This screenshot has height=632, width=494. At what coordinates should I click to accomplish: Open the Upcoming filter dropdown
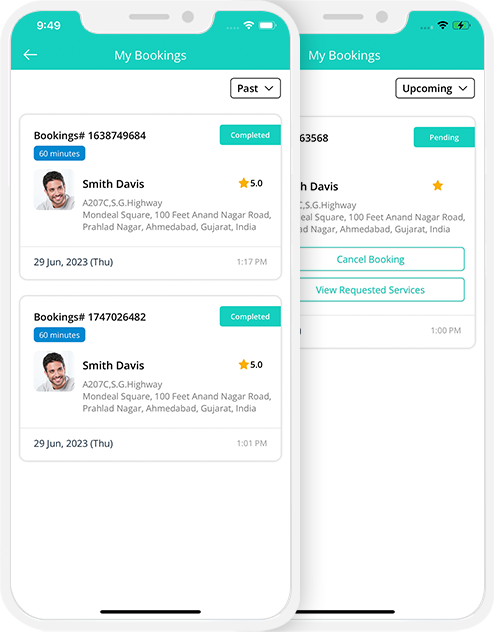point(435,88)
